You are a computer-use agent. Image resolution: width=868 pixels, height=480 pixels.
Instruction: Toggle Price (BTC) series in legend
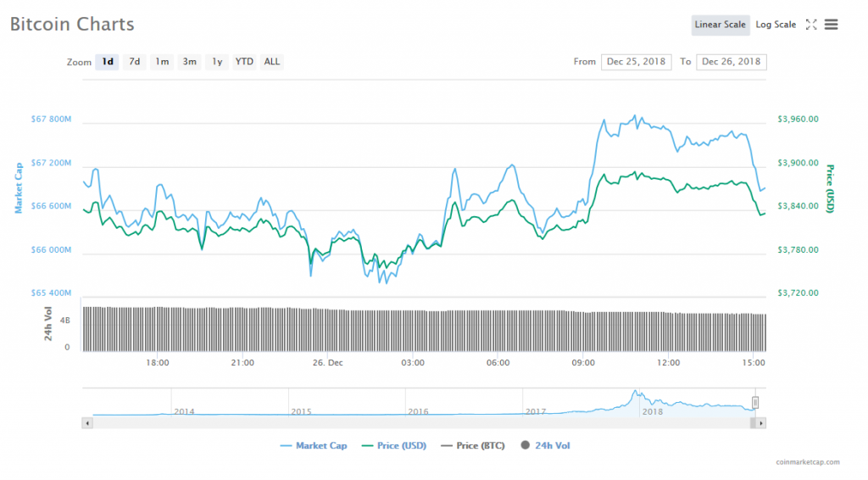tap(474, 445)
